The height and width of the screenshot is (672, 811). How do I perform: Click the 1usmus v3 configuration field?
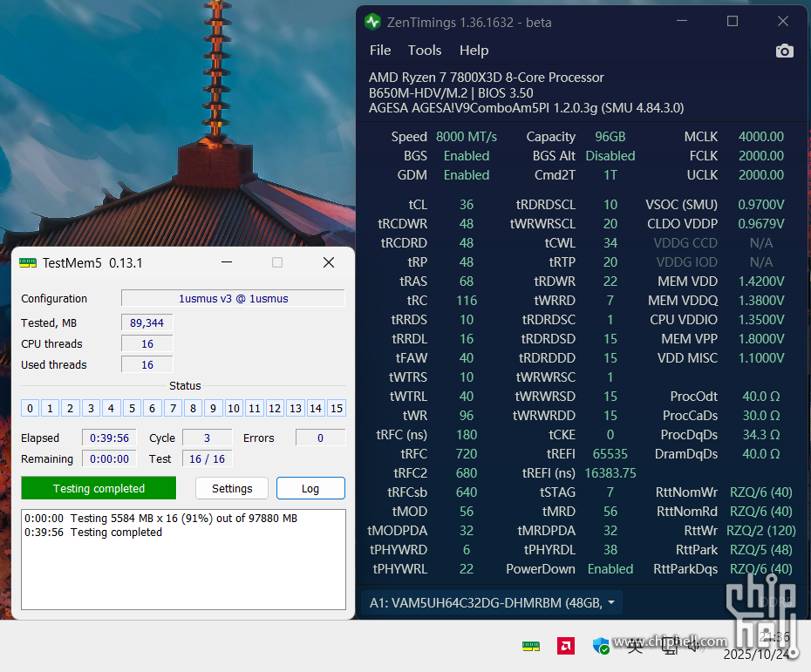coord(233,298)
